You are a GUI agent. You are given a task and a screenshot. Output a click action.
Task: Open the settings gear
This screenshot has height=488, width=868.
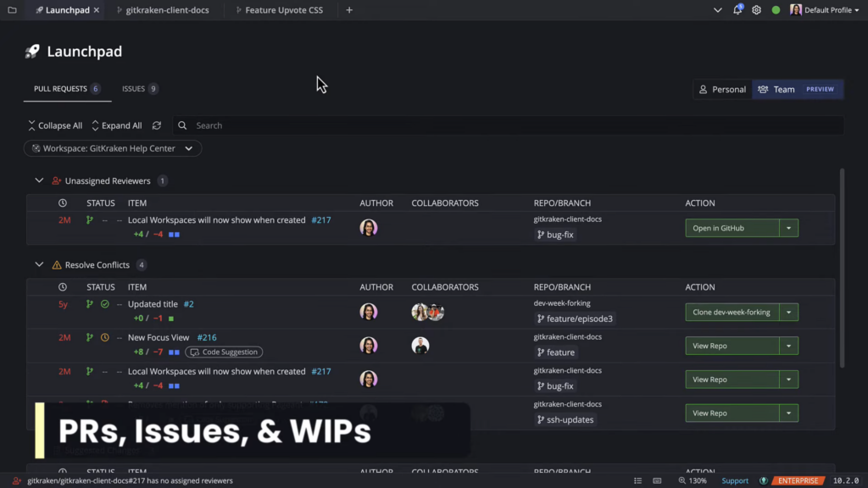tap(756, 10)
